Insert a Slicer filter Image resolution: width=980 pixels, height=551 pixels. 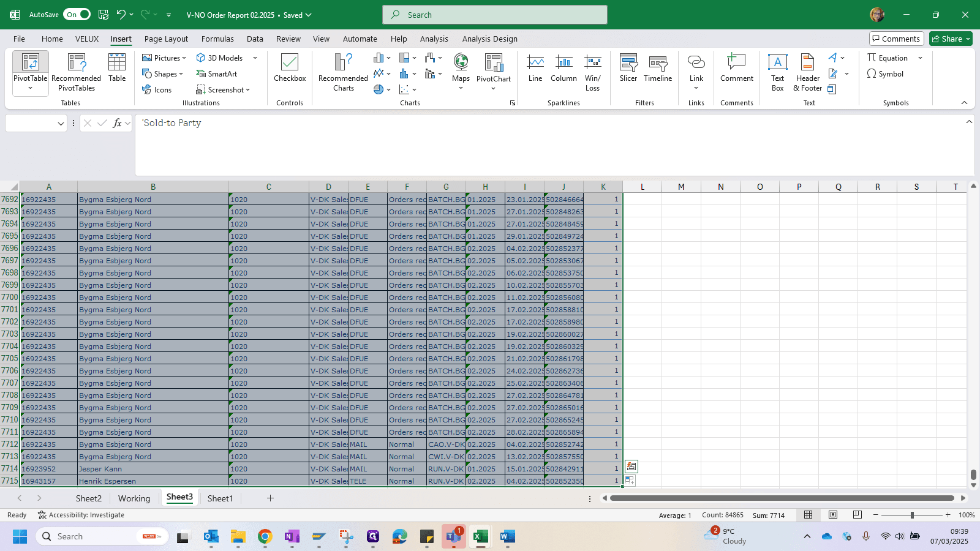point(628,68)
